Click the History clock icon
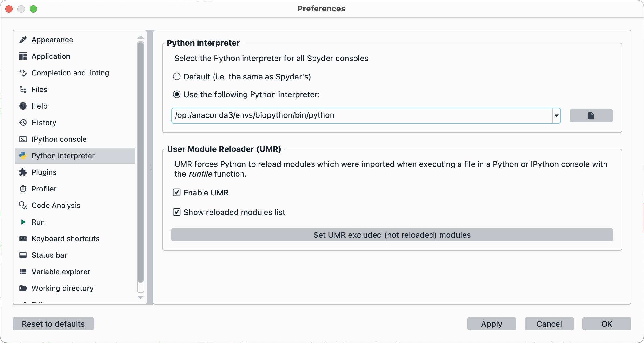The height and width of the screenshot is (343, 644). point(23,123)
